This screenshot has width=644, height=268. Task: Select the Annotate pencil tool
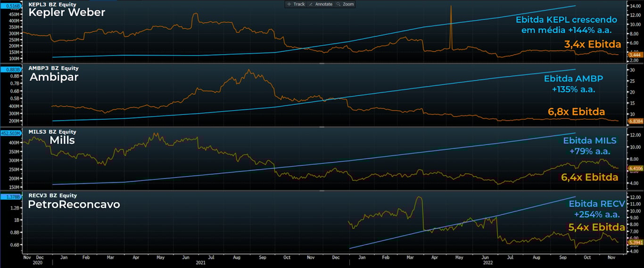[x=321, y=4]
